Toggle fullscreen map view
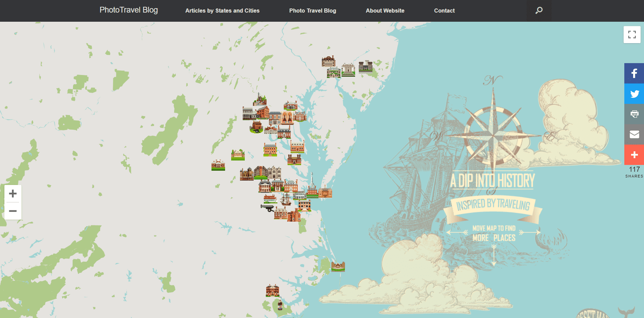The image size is (644, 318). 631,34
